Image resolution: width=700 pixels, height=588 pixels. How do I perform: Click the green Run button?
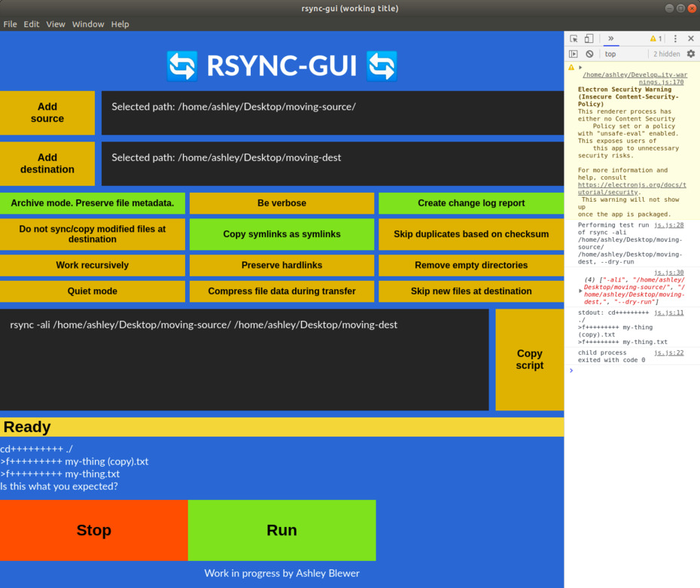pos(282,530)
